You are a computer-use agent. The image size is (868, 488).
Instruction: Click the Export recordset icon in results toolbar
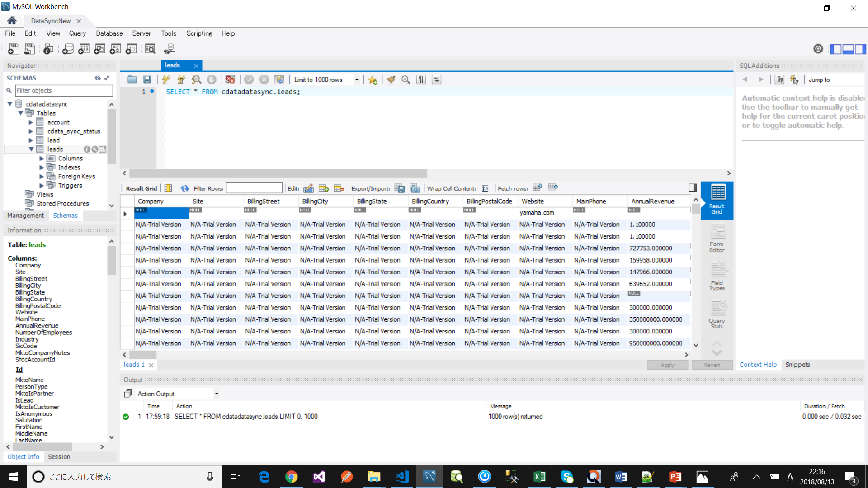400,188
